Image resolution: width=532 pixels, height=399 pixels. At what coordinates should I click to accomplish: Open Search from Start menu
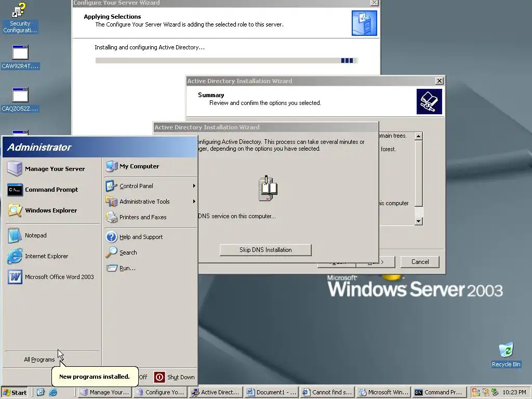coord(150,252)
